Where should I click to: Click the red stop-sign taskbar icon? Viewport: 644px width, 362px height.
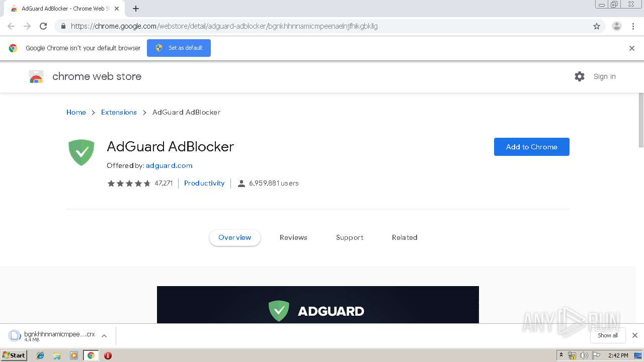108,355
